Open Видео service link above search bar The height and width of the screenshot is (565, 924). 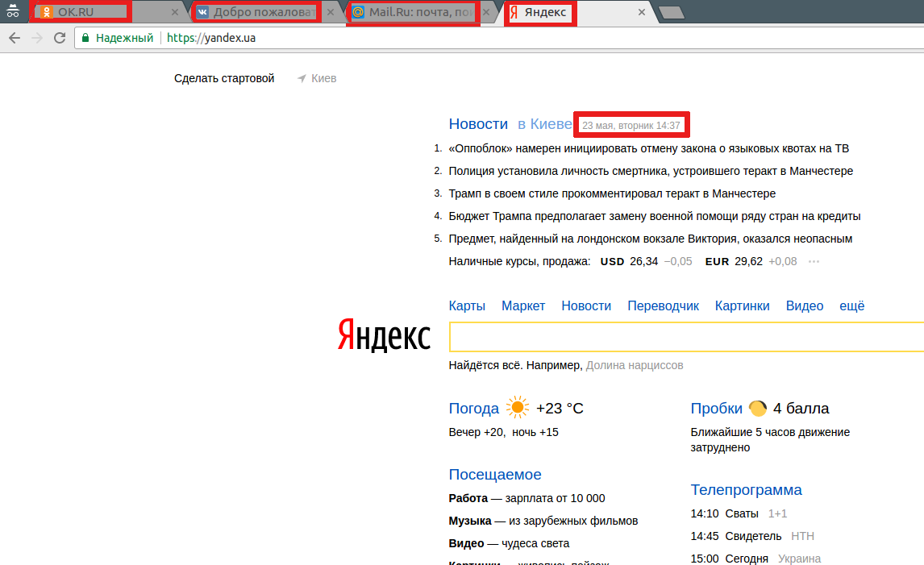click(805, 305)
